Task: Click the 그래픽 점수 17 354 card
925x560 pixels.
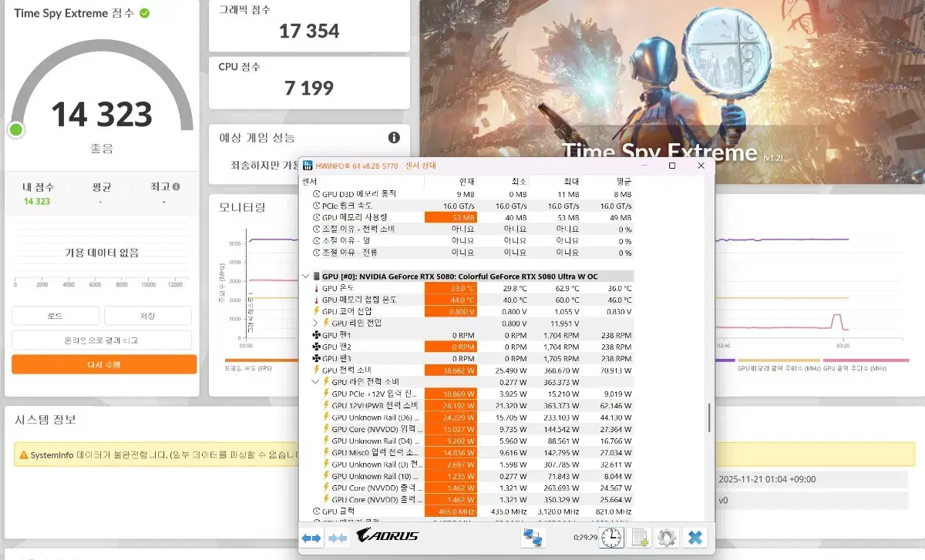Action: tap(309, 26)
